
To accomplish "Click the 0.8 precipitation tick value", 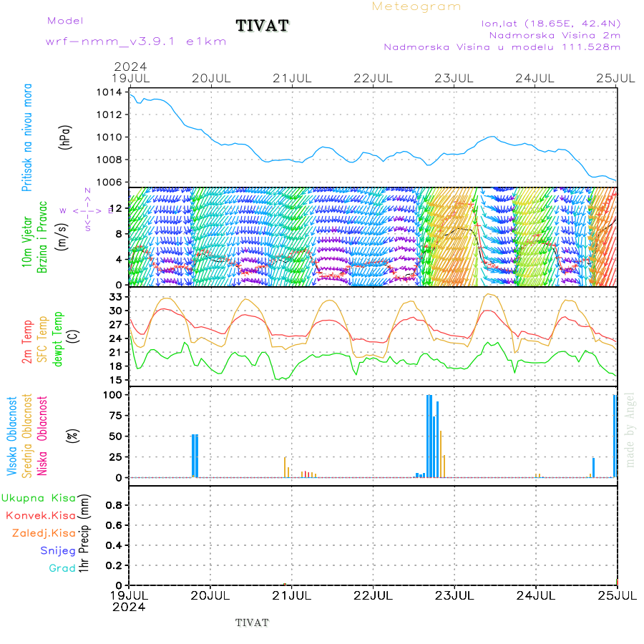I will pyautogui.click(x=114, y=506).
